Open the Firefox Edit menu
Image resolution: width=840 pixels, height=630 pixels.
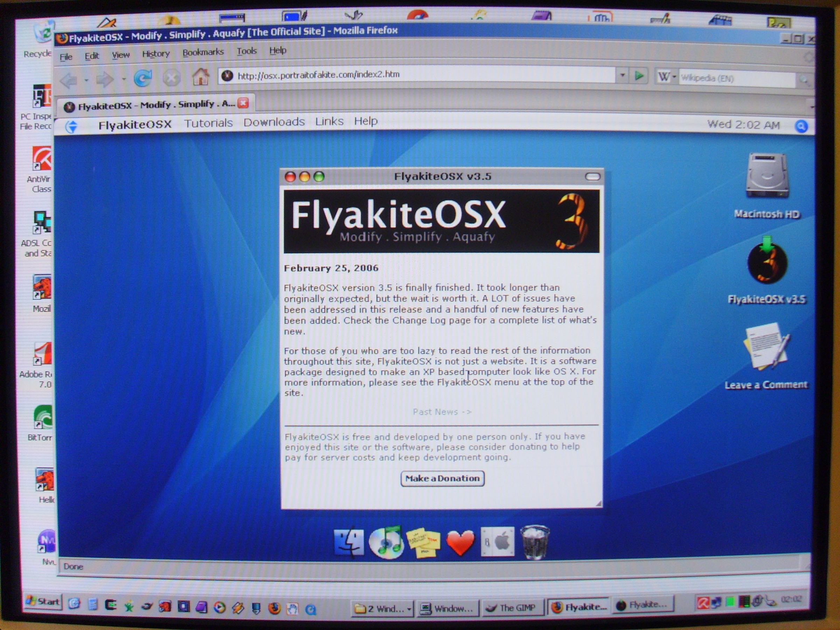[91, 56]
